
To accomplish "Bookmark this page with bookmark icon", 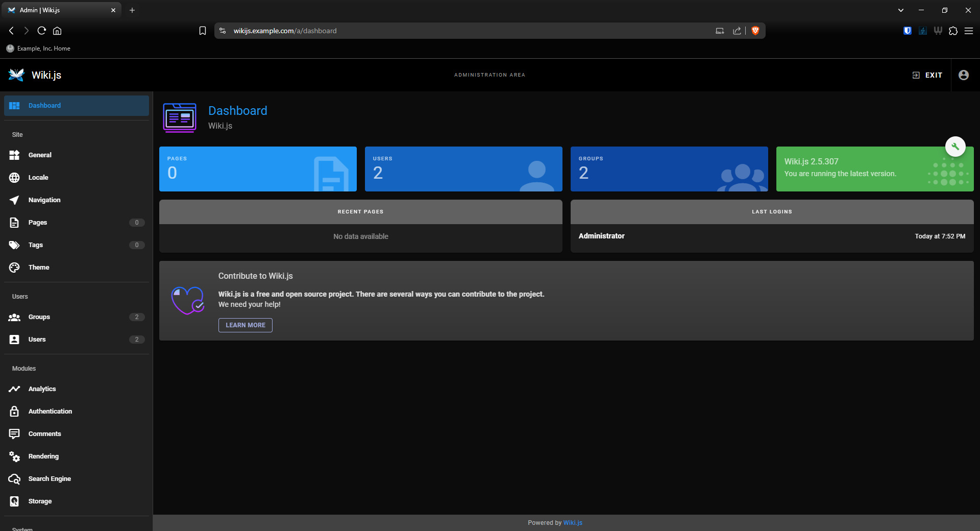I will coord(203,31).
